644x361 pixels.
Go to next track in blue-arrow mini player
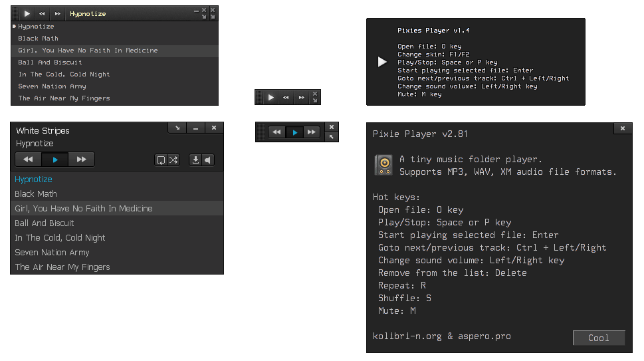coord(312,132)
